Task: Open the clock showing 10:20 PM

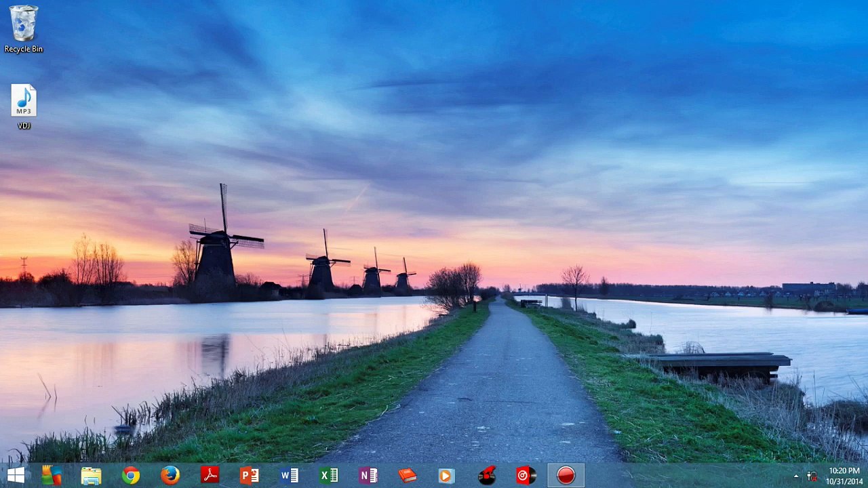Action: [844, 471]
